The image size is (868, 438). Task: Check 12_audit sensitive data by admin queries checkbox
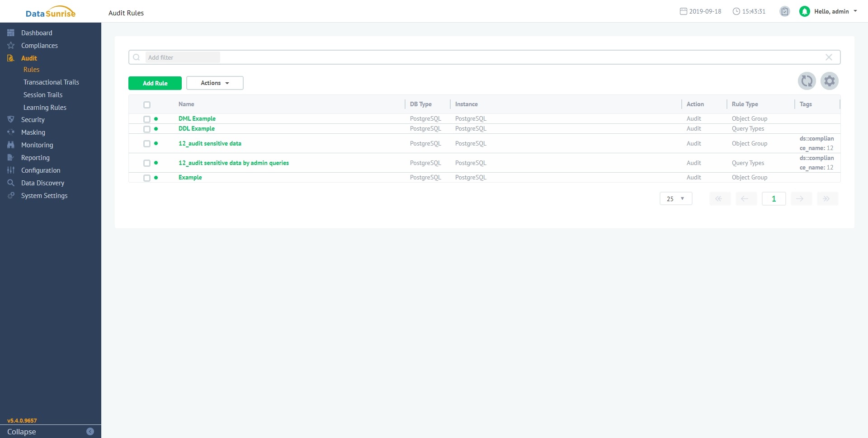[x=147, y=163]
